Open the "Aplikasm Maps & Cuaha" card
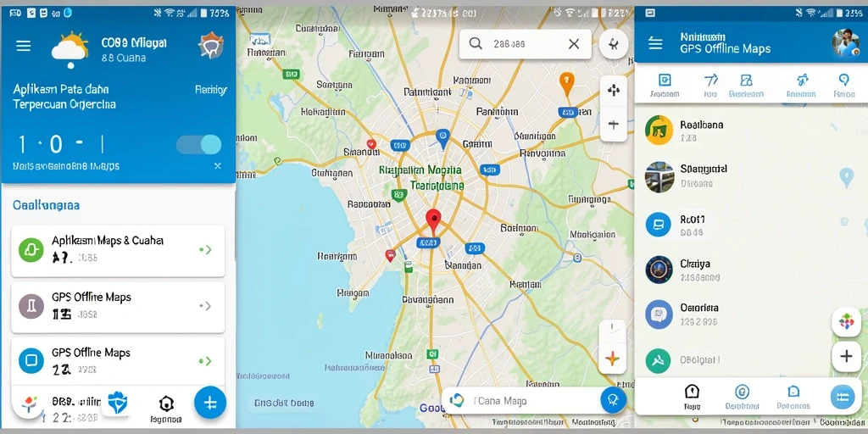Image resolution: width=868 pixels, height=434 pixels. tap(118, 250)
